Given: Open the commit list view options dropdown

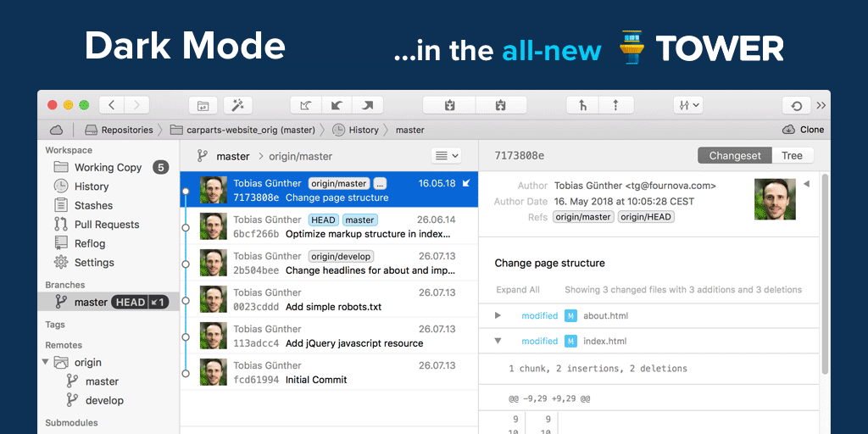Looking at the screenshot, I should pyautogui.click(x=446, y=155).
